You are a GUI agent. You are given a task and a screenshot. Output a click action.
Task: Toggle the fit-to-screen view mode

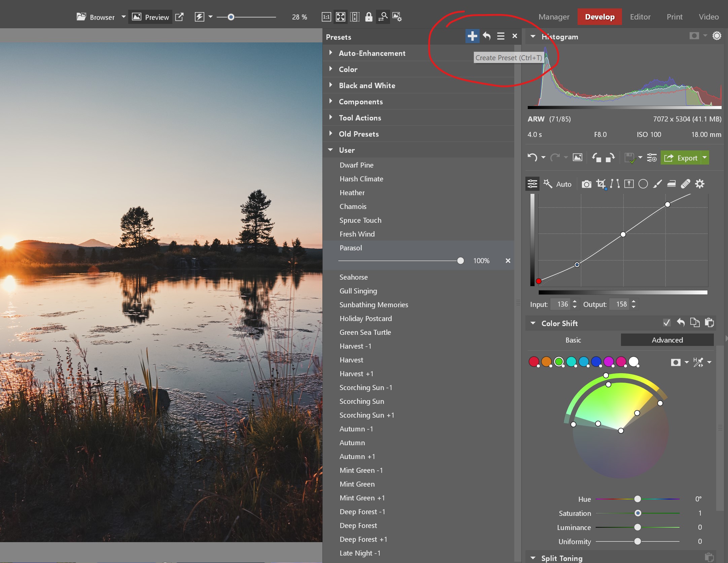click(x=341, y=17)
